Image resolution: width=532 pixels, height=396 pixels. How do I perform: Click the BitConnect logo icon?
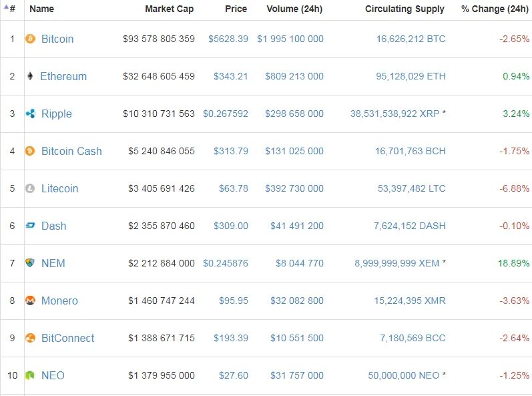coord(30,338)
